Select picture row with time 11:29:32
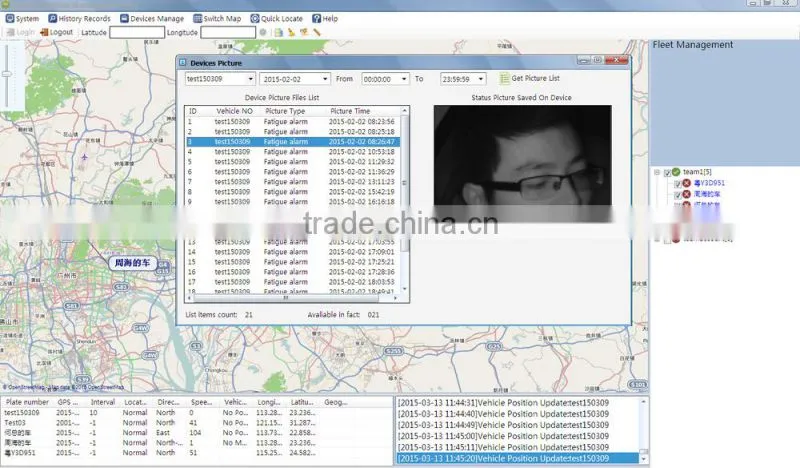The width and height of the screenshot is (800, 468). (x=293, y=162)
